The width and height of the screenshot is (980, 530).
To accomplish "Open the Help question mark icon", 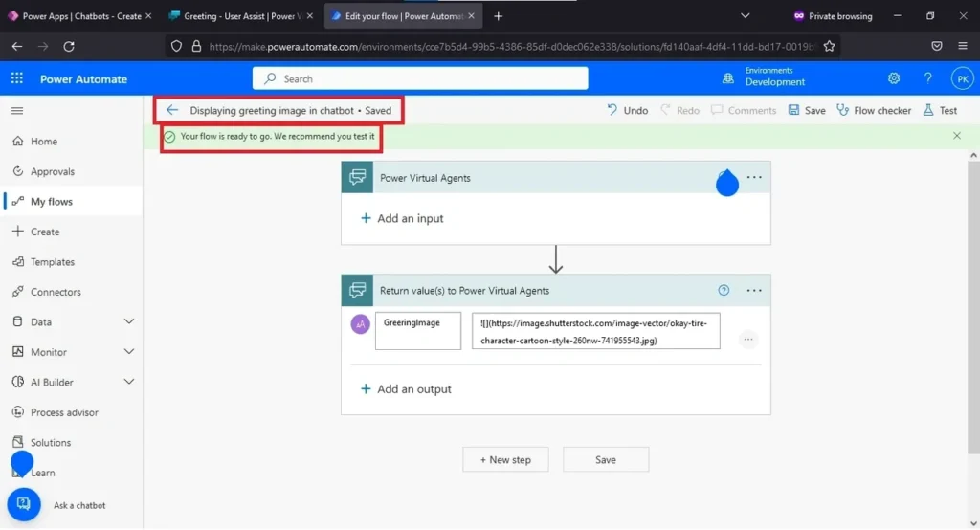I will coord(927,78).
